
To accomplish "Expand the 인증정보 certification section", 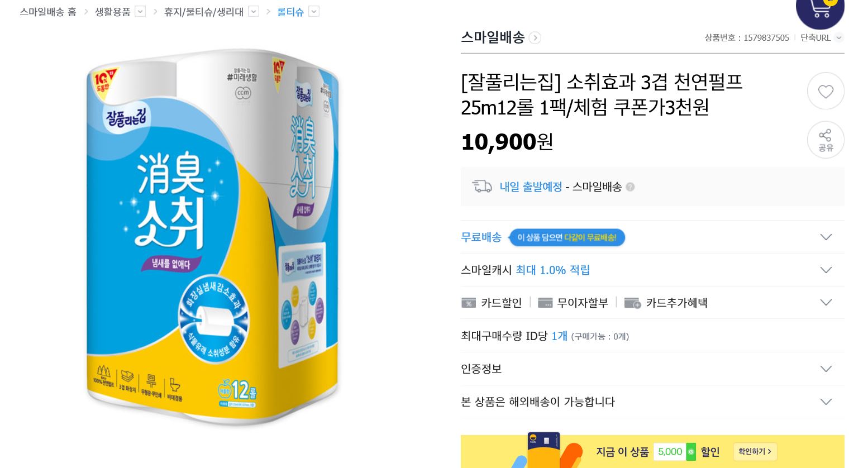I will tap(826, 369).
